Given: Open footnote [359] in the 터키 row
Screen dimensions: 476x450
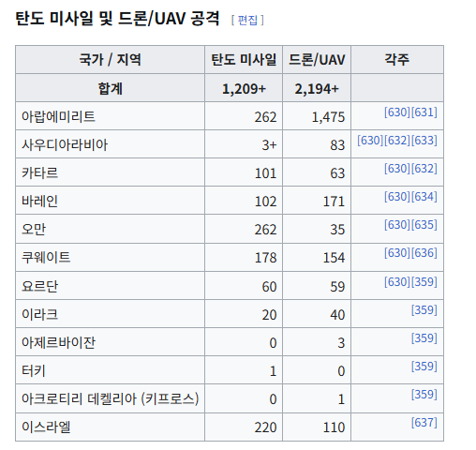Looking at the screenshot, I should tap(424, 366).
